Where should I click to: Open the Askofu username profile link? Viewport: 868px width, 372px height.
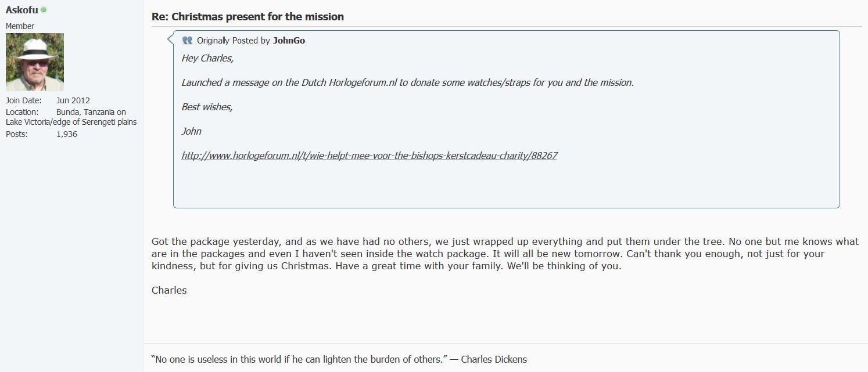[x=22, y=10]
